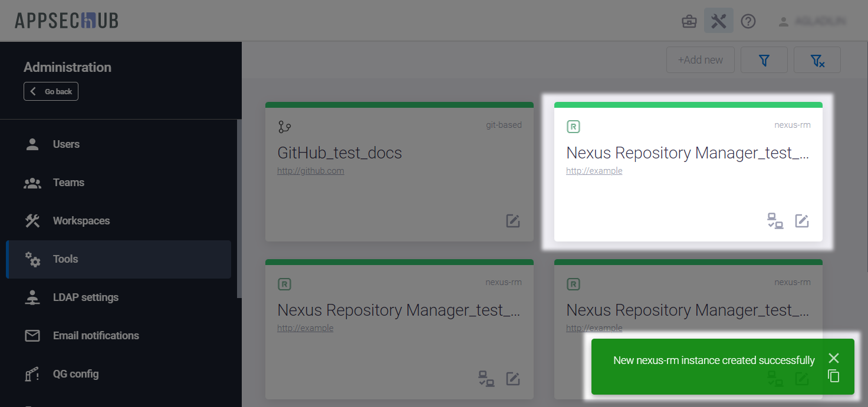868x407 pixels.
Task: Go to Email notifications settings
Action: (x=96, y=336)
